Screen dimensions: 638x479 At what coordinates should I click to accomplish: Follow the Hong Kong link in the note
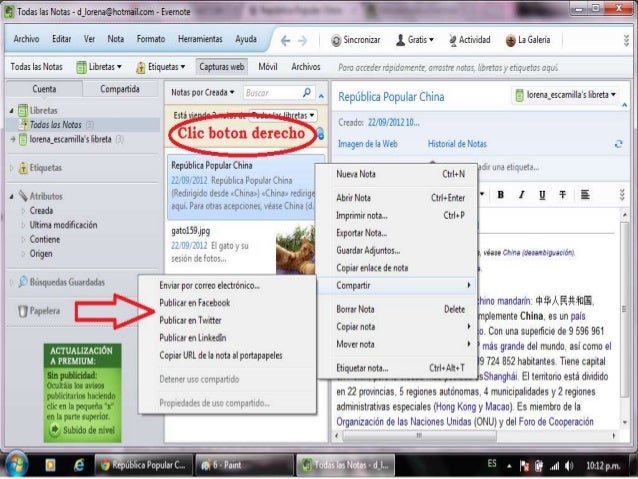455,407
